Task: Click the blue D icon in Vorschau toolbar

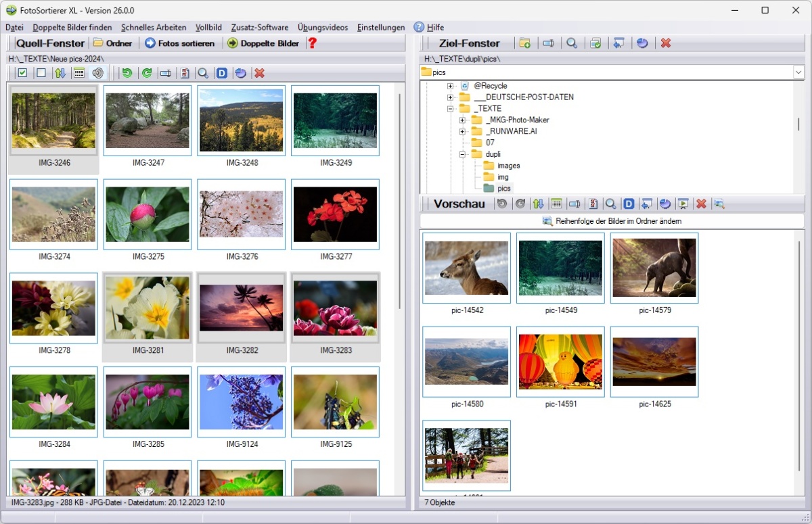Action: pos(629,204)
